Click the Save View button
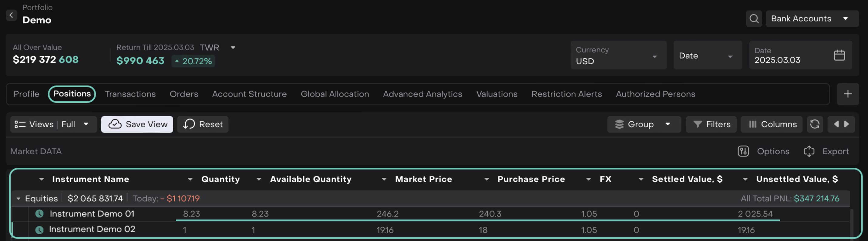868x241 pixels. coord(137,124)
